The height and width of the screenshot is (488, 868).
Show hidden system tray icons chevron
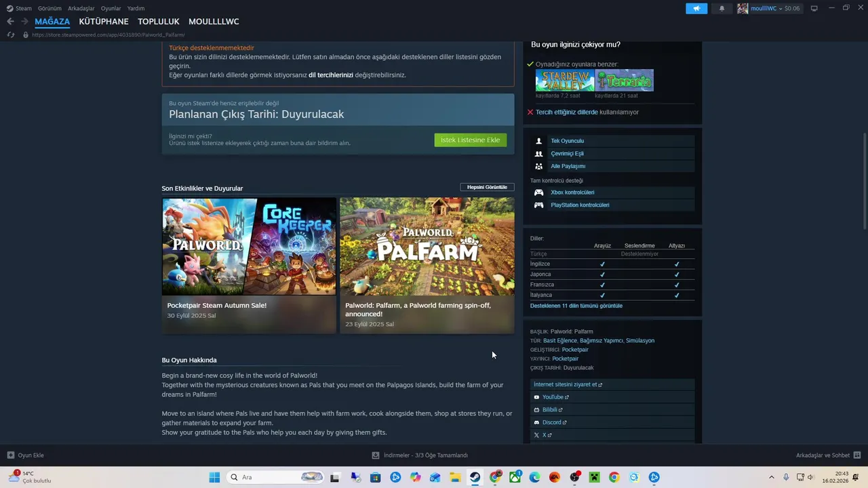pos(771,477)
